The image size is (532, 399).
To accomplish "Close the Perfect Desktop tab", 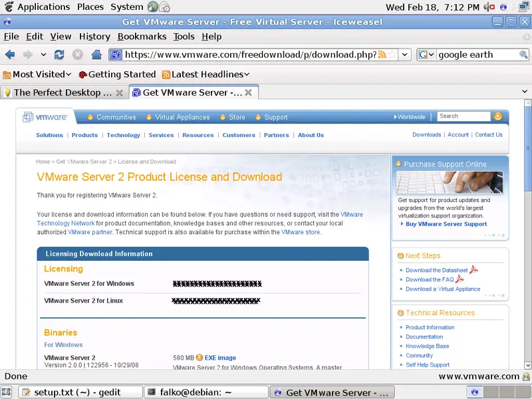I will (120, 92).
